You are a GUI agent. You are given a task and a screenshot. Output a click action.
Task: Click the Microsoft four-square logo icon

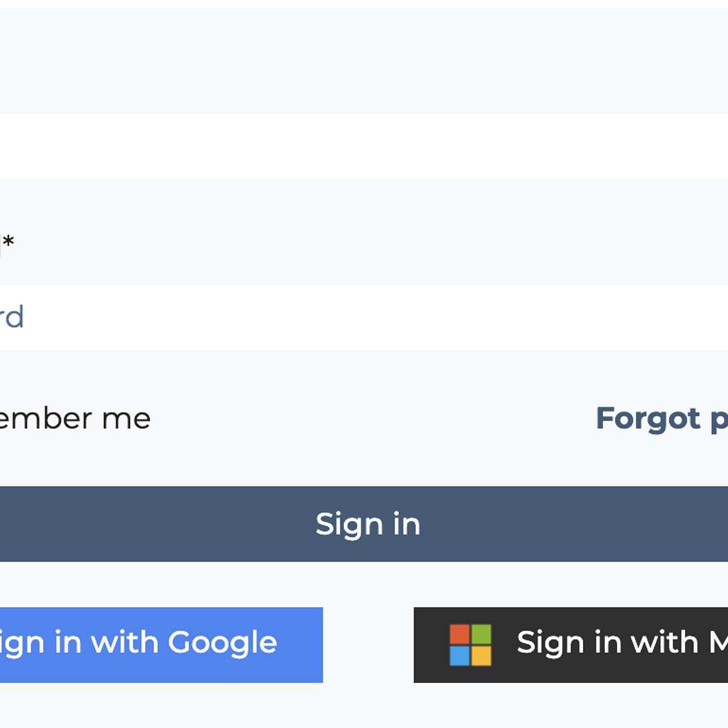pyautogui.click(x=470, y=645)
